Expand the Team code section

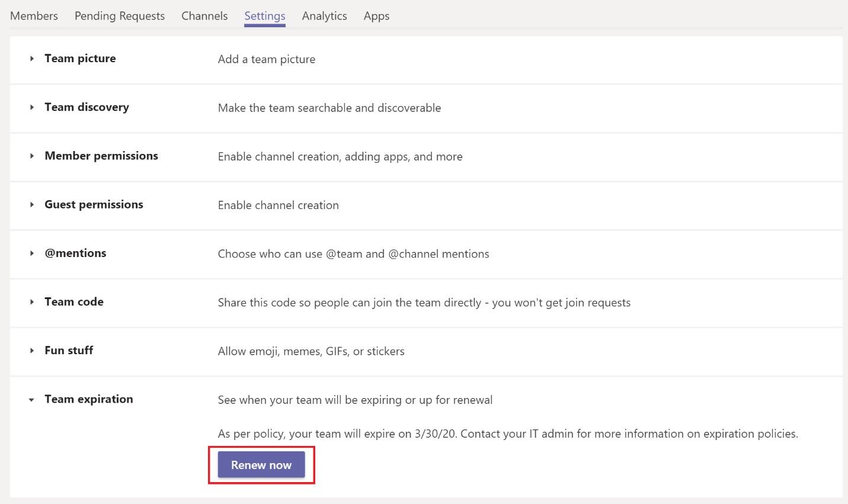pyautogui.click(x=32, y=302)
